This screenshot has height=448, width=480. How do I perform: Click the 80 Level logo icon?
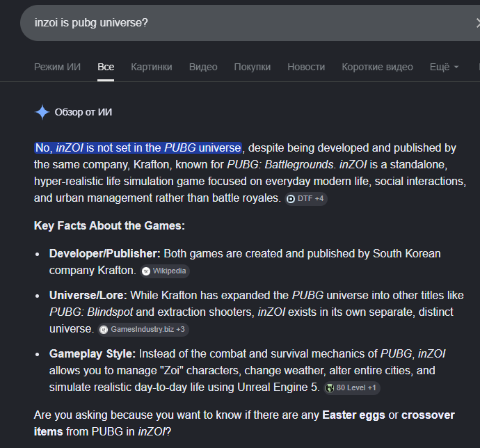coord(330,388)
